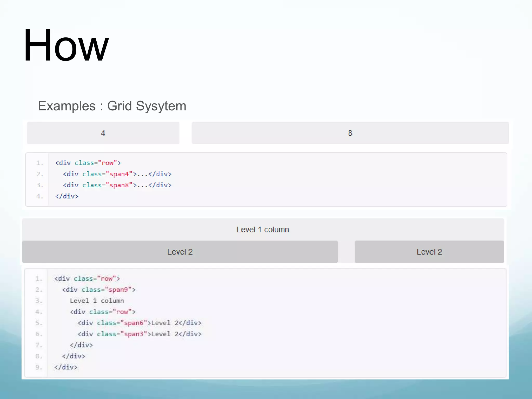Click the nested div class row line
Viewport: 532px width, 399px height.
click(x=103, y=312)
